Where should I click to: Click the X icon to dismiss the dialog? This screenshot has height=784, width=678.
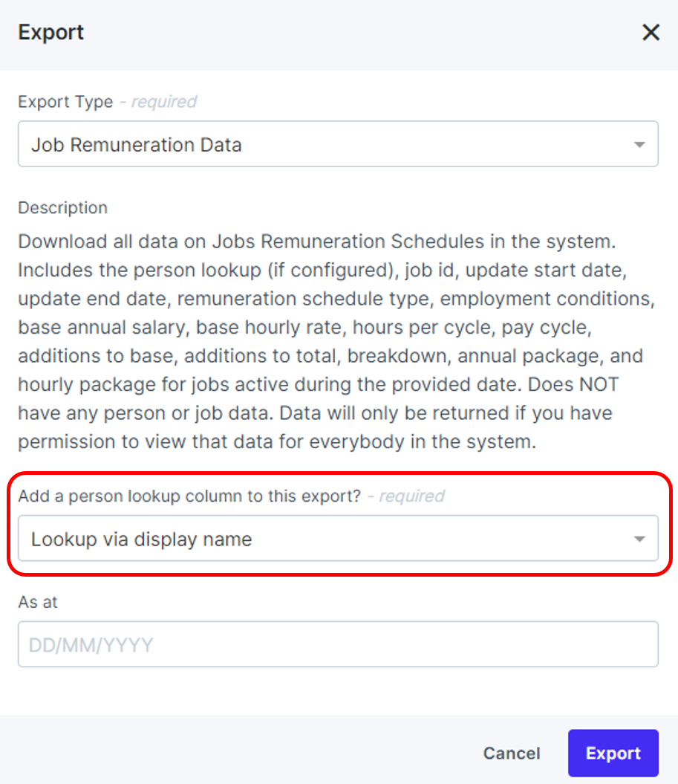click(651, 32)
